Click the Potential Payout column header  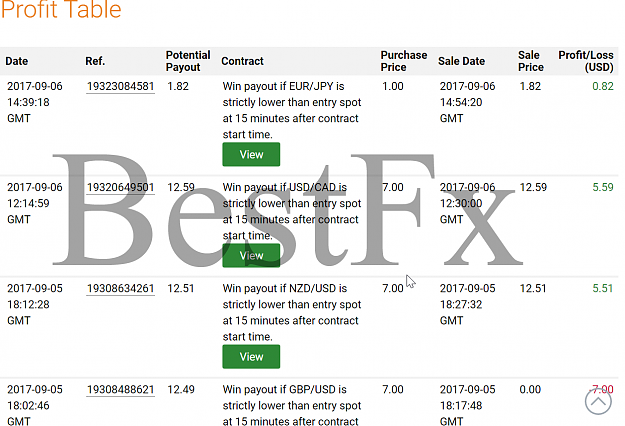[x=188, y=61]
